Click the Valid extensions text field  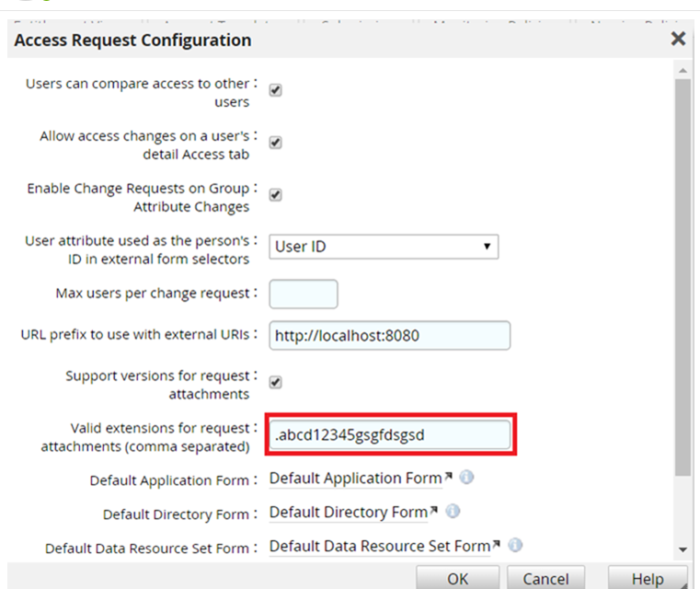389,435
